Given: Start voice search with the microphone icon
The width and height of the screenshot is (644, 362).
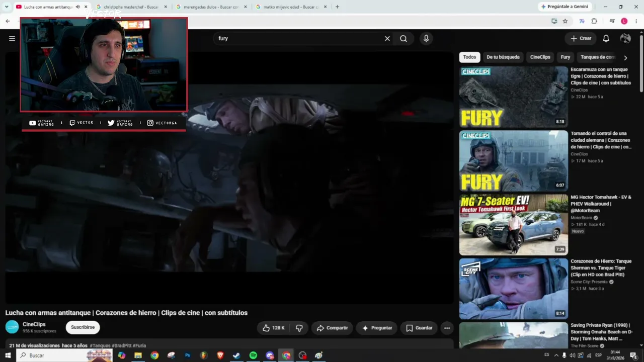Looking at the screenshot, I should (426, 38).
